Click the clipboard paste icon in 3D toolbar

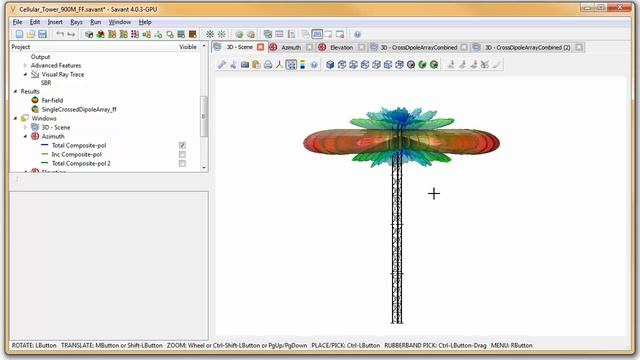(x=256, y=64)
